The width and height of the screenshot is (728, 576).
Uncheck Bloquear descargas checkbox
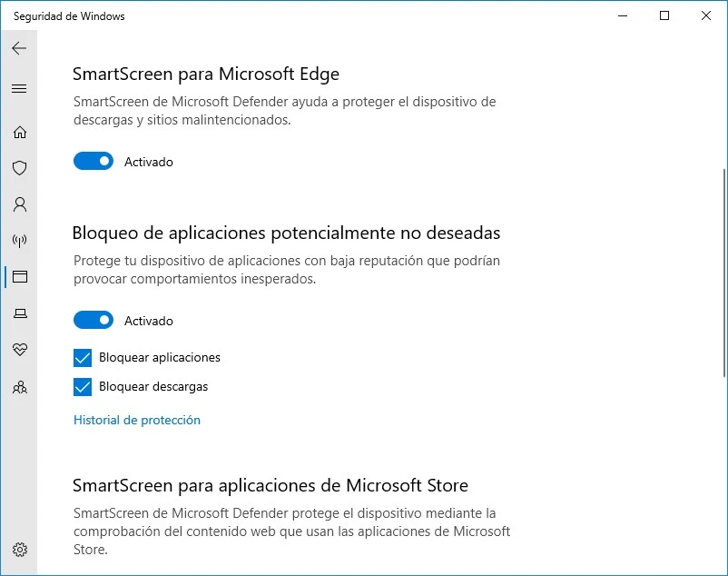[83, 386]
